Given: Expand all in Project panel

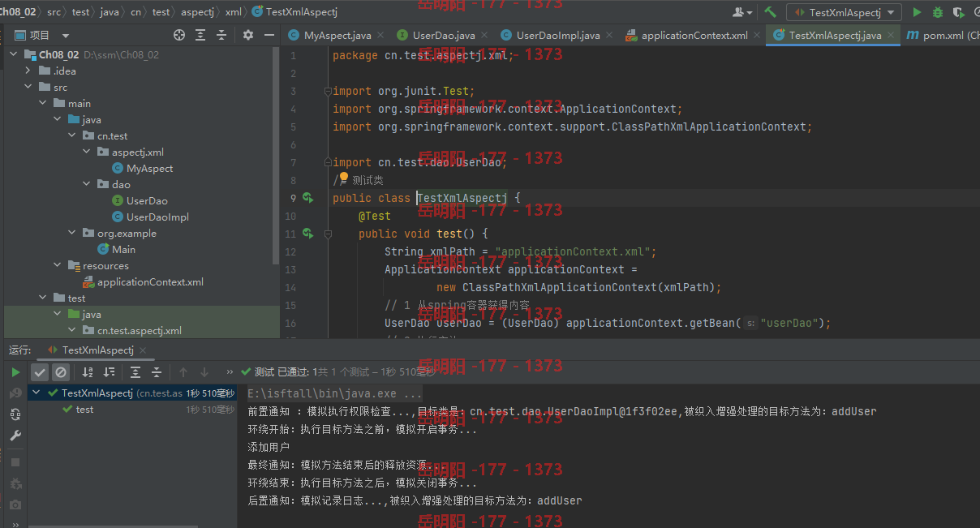Looking at the screenshot, I should coord(200,35).
